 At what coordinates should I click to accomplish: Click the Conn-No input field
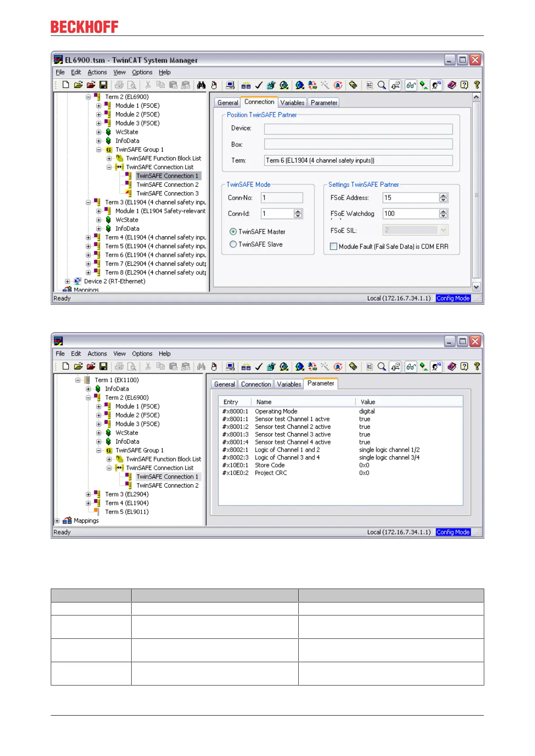(x=282, y=198)
